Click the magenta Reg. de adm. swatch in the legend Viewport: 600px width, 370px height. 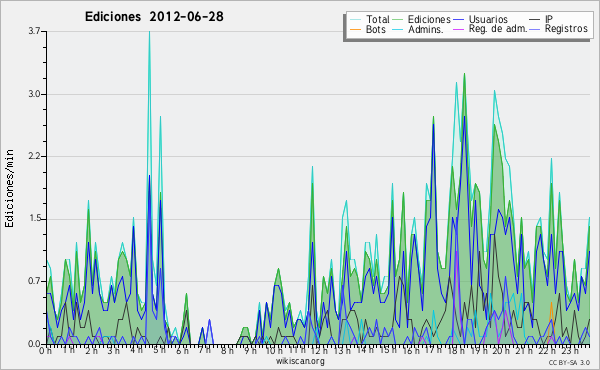click(458, 29)
